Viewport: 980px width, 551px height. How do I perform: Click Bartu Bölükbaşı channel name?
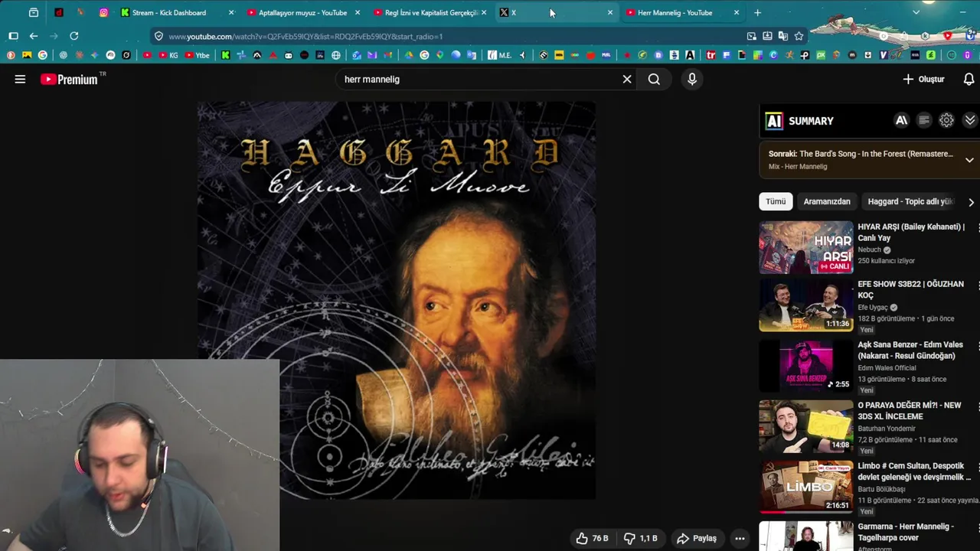[x=881, y=489]
